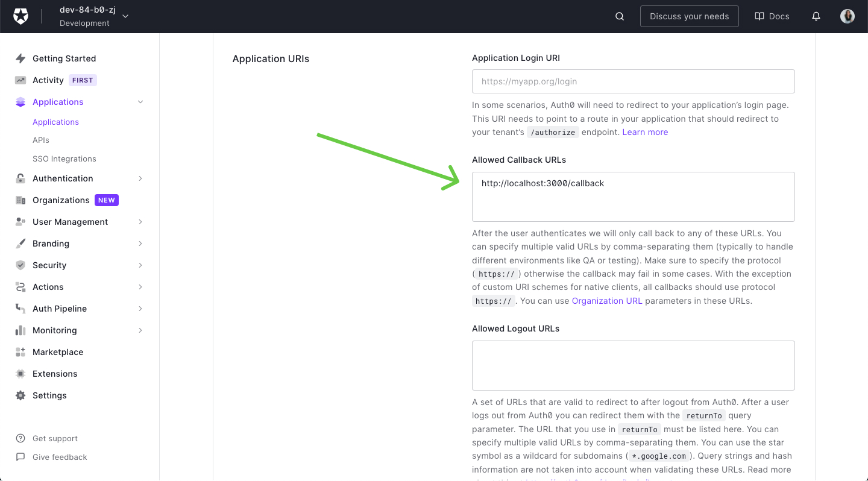Expand the Auth Pipeline section
The image size is (868, 481).
point(140,309)
